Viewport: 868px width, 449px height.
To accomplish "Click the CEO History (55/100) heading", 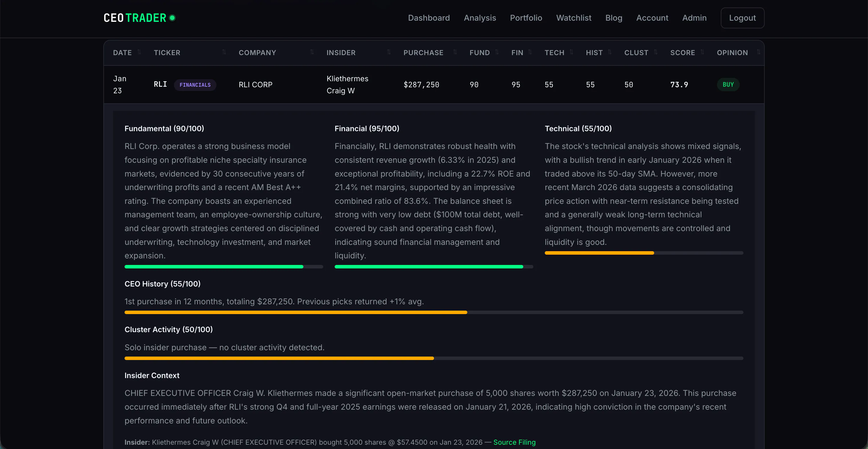I will tap(163, 284).
